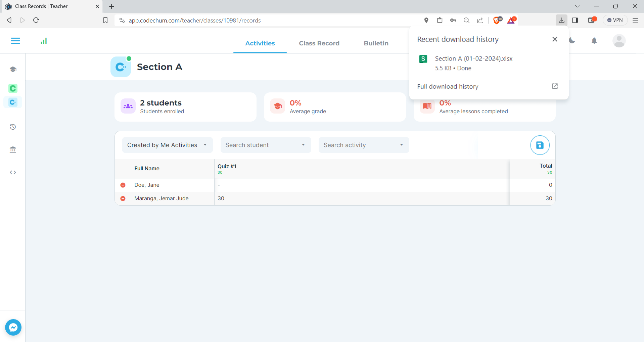Open the Search activity dropdown

tap(363, 145)
